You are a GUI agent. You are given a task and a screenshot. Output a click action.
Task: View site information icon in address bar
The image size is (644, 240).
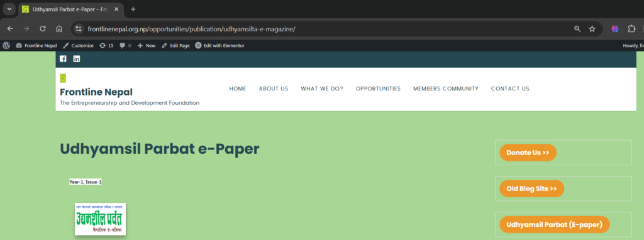(79, 29)
